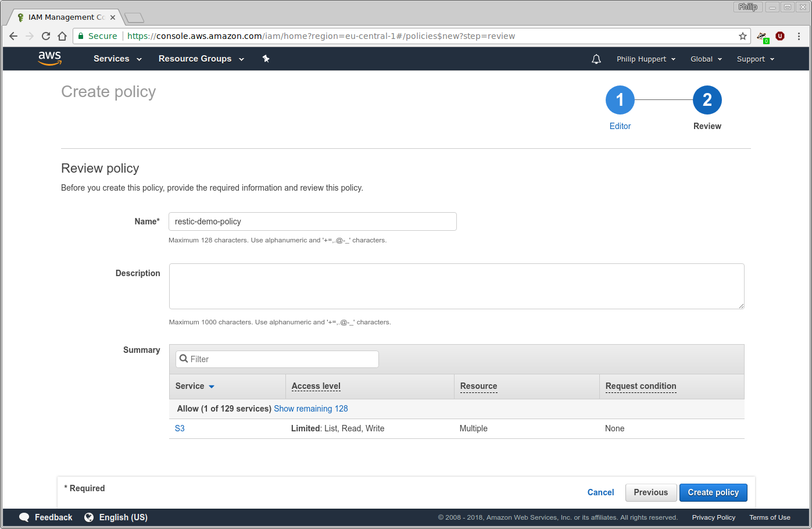Click the AWS logo home icon
The width and height of the screenshot is (812, 529).
point(49,58)
